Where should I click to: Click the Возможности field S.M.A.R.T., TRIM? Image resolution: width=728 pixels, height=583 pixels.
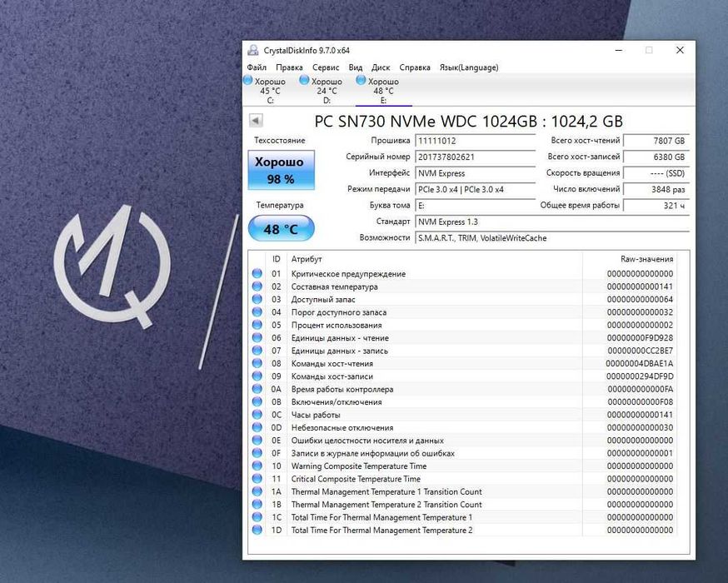coord(552,238)
